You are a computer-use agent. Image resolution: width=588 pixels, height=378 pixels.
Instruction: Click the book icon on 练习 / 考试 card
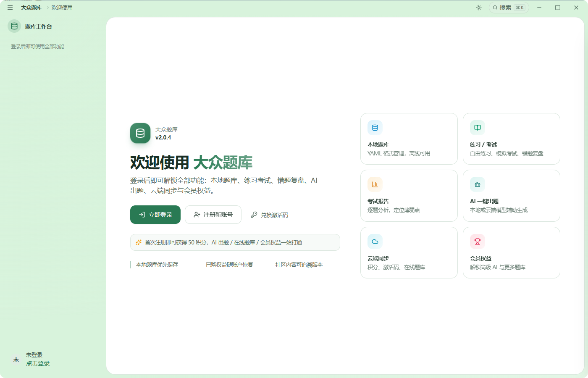478,128
